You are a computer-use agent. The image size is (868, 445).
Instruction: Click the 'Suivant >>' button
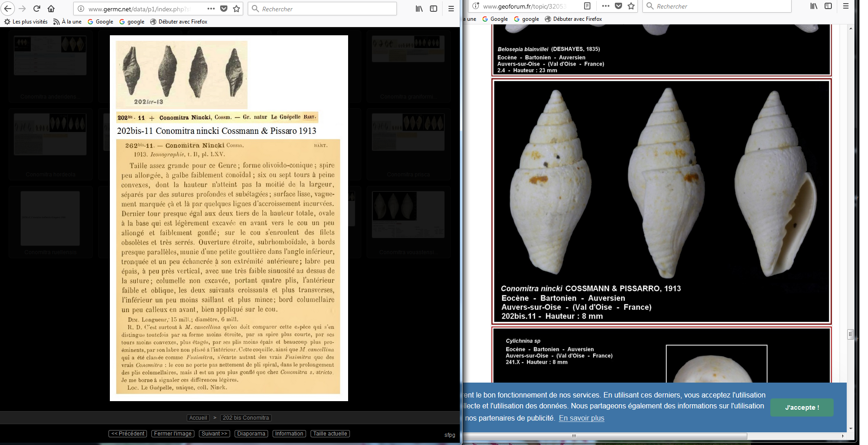[214, 434]
